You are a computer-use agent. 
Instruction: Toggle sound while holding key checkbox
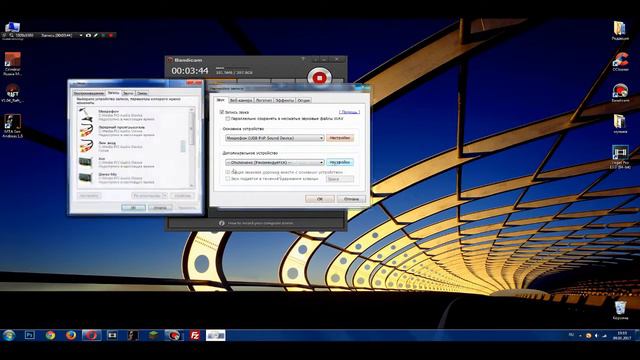click(x=228, y=179)
